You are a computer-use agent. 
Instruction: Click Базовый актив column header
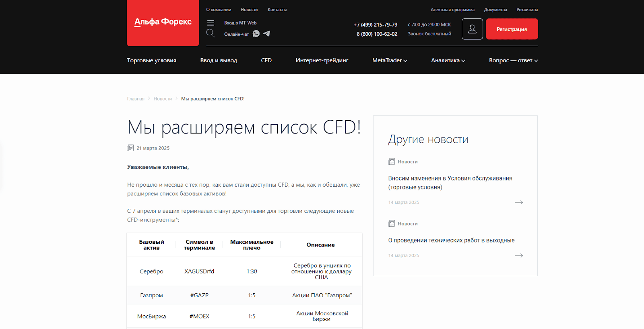151,245
